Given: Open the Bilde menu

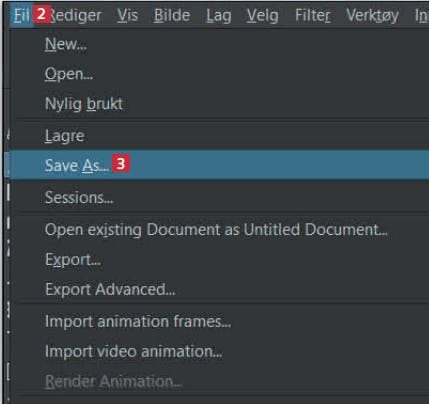Looking at the screenshot, I should 172,15.
